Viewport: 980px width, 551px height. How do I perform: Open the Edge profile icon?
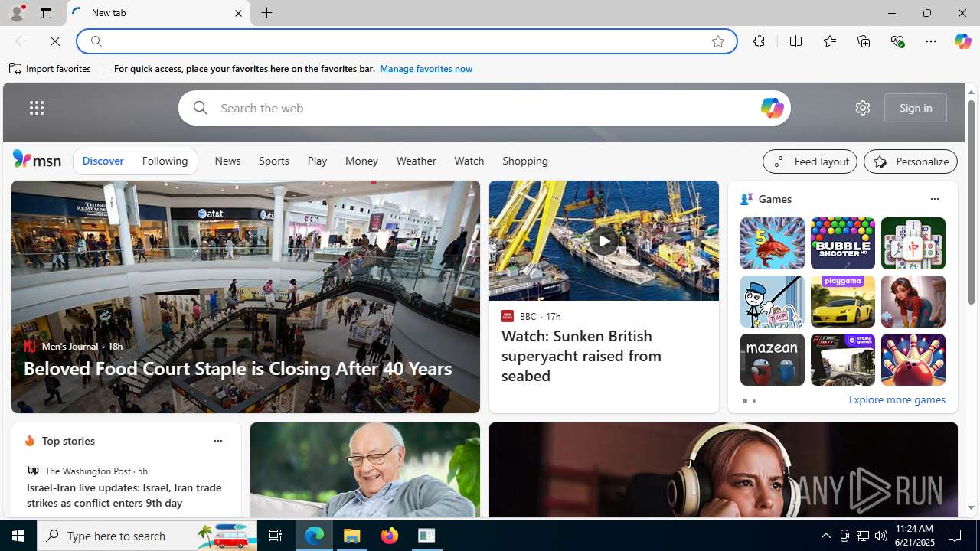[16, 13]
